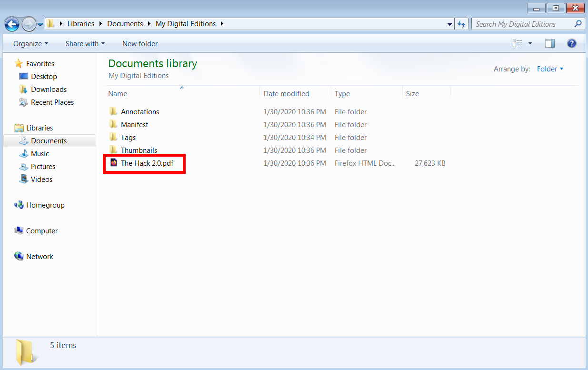Toggle the preview pane

click(550, 43)
